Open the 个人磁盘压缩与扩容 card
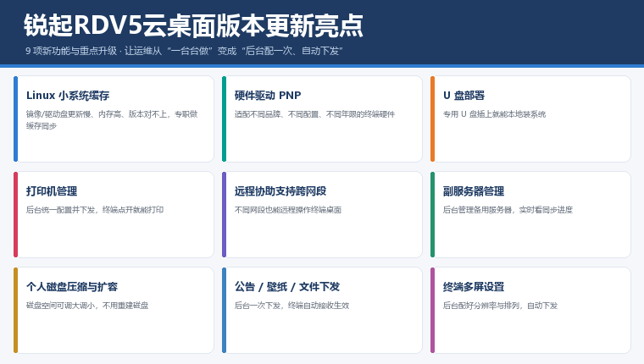644x364 pixels. tap(114, 310)
